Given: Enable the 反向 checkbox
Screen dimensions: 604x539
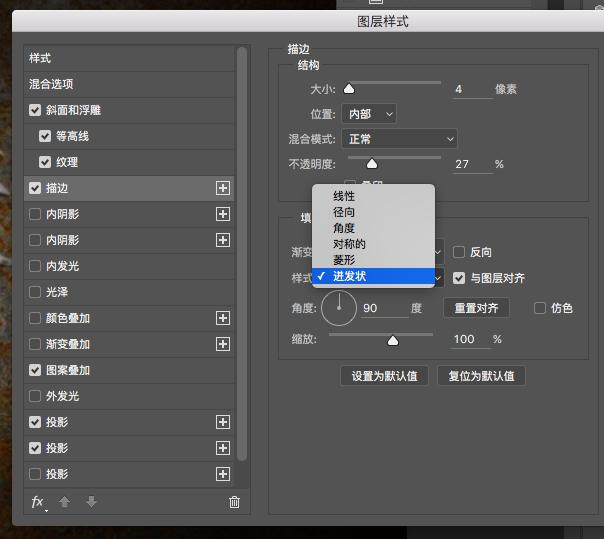Looking at the screenshot, I should pos(459,252).
